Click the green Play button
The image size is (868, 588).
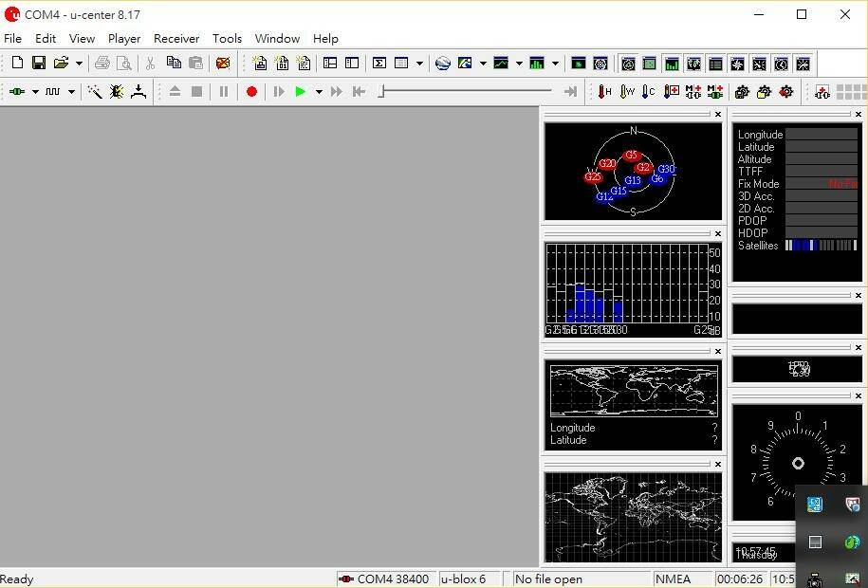click(301, 91)
